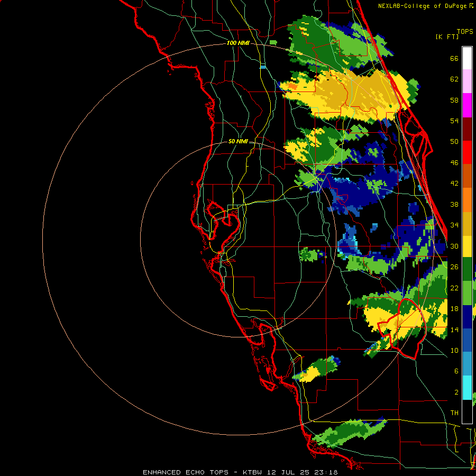This screenshot has height=476, width=476.
Task: Pick the gold 34 kft legend swatch
Action: 467,224
